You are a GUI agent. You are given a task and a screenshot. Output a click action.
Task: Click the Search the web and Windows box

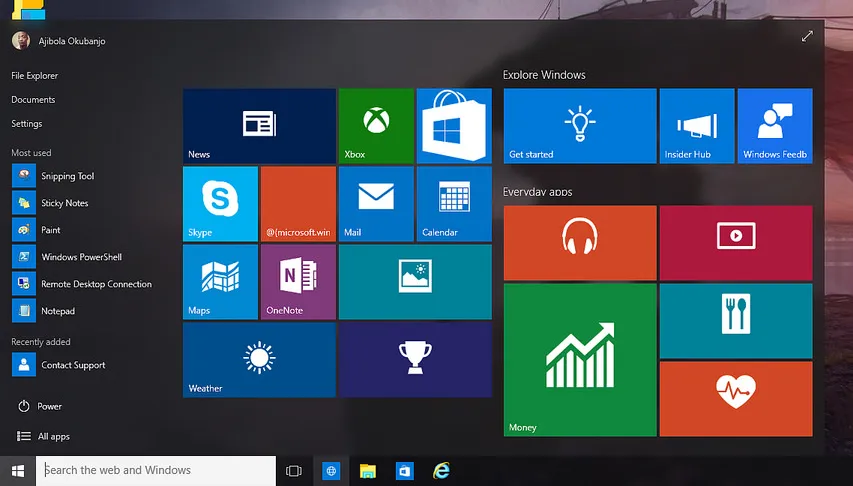156,470
